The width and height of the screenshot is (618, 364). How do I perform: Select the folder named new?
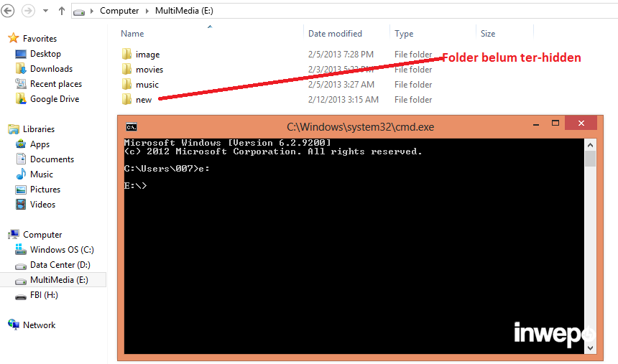point(144,100)
